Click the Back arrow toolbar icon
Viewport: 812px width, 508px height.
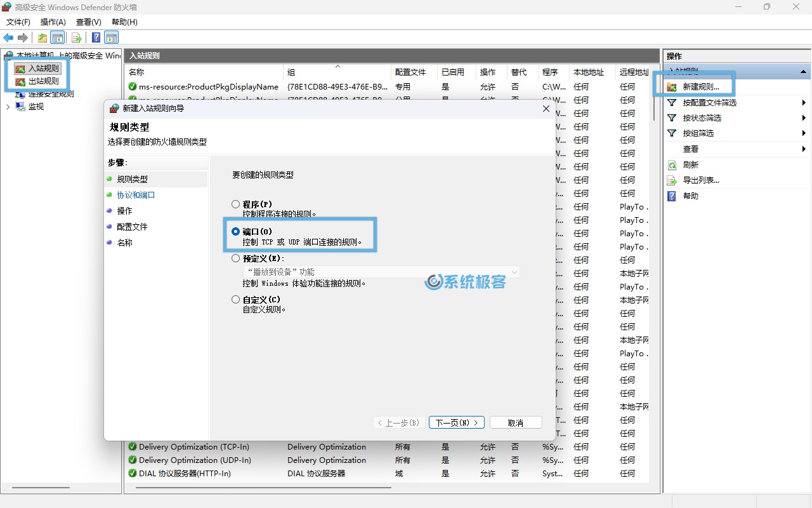(x=9, y=38)
